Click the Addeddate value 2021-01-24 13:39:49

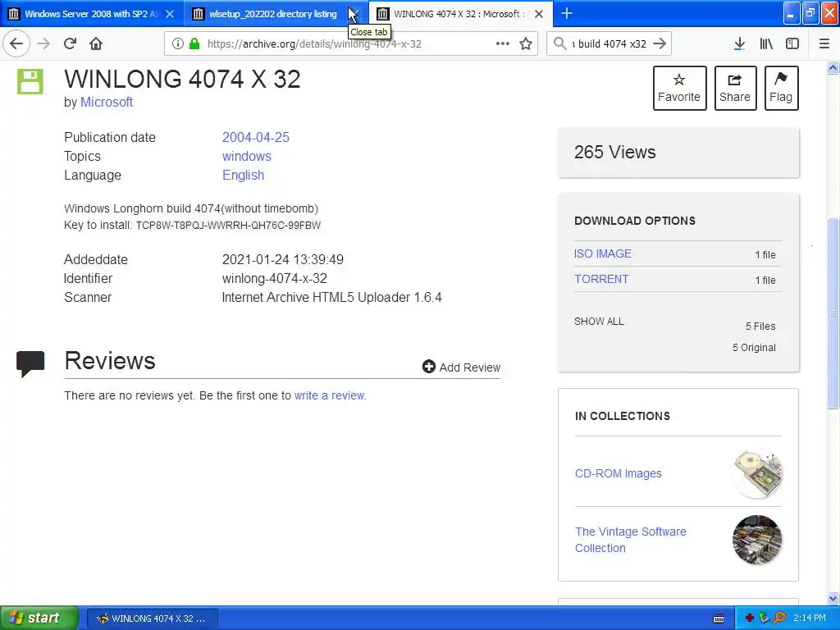pos(283,259)
